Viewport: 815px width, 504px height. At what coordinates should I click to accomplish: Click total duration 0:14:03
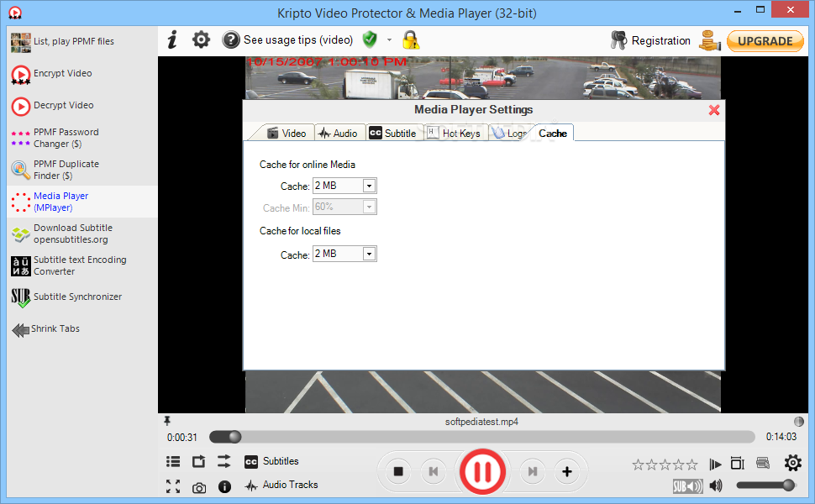781,437
